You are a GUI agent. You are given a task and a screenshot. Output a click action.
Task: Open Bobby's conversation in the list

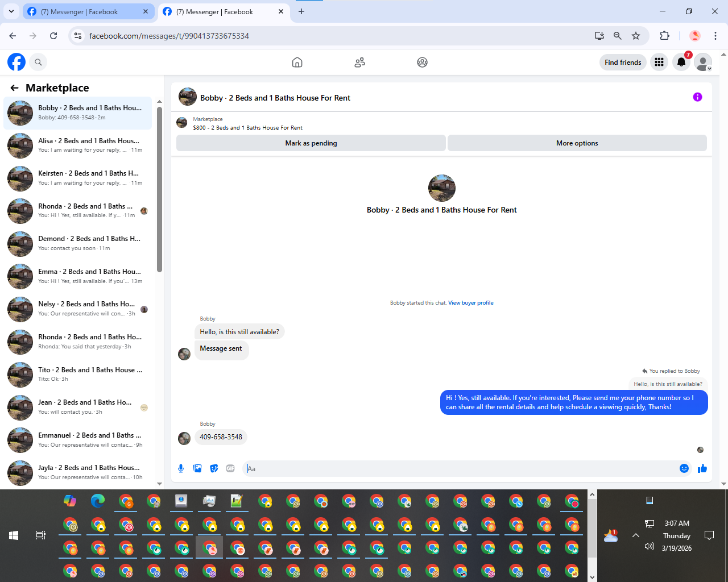(78, 113)
